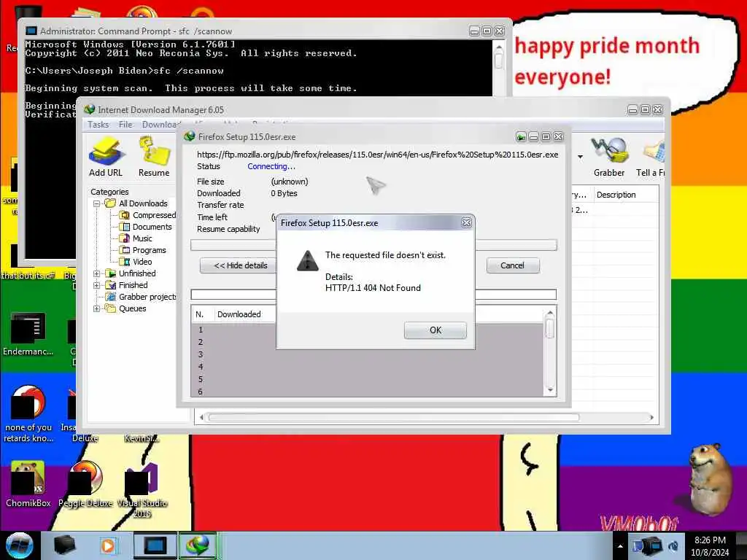Close the Firefox Setup error dialog
The width and height of the screenshot is (747, 560).
[466, 222]
